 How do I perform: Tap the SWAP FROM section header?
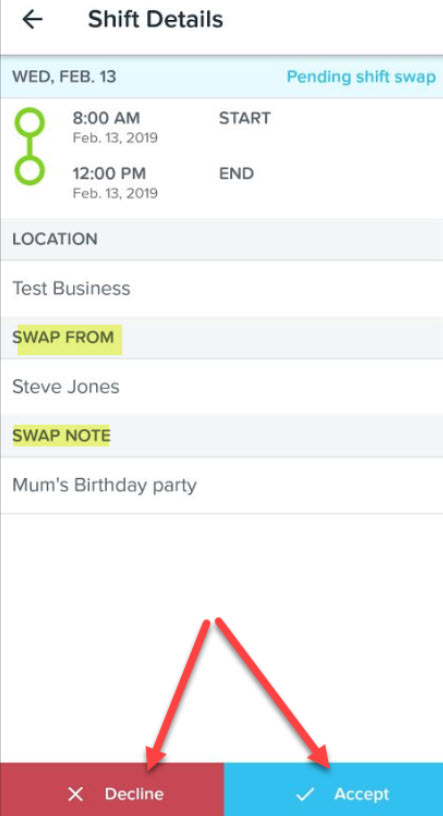click(x=63, y=337)
